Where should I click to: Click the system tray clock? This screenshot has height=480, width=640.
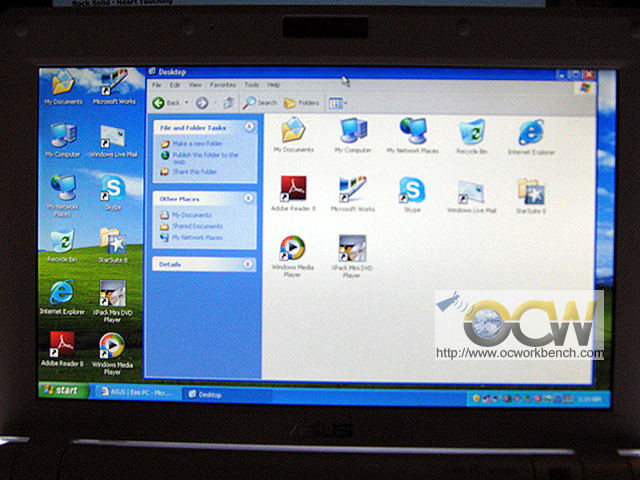pyautogui.click(x=589, y=399)
